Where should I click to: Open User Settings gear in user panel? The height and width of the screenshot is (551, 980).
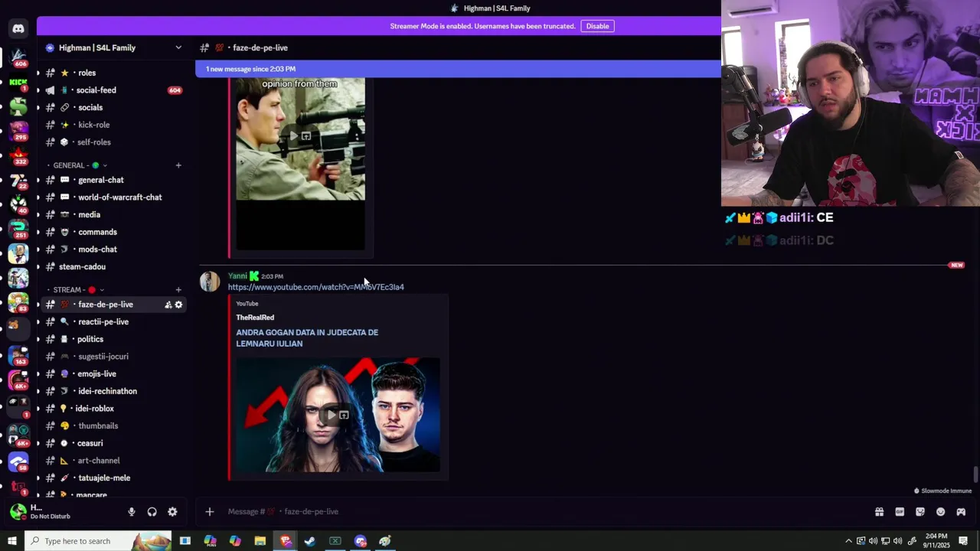[x=172, y=512]
